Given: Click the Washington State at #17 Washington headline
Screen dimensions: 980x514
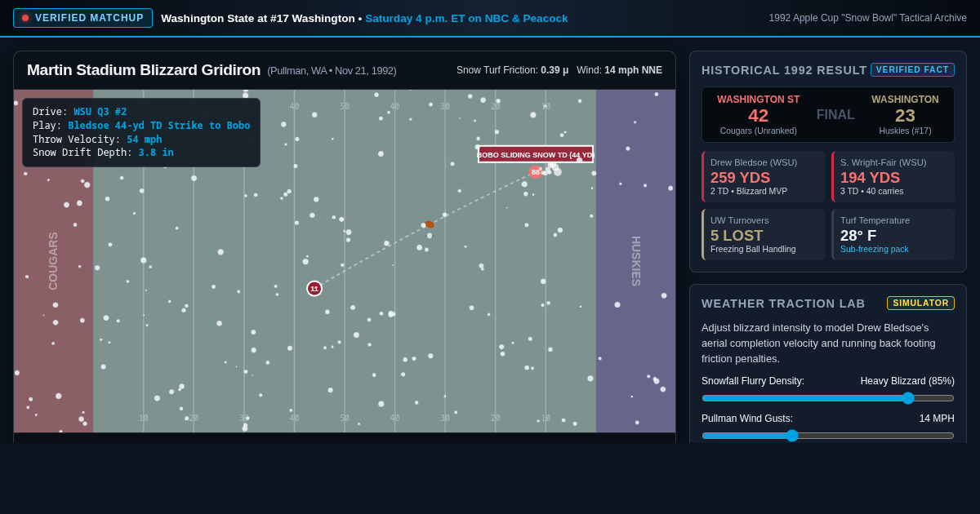Looking at the screenshot, I should 258,18.
